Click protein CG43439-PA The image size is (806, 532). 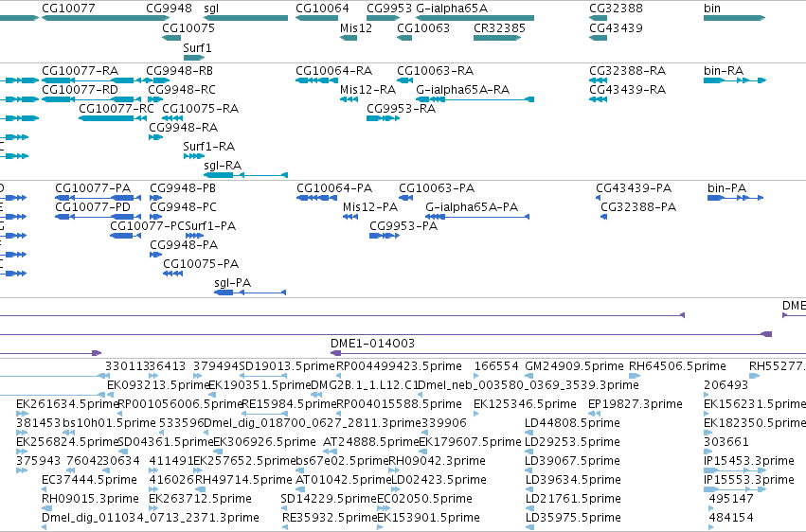599,198
